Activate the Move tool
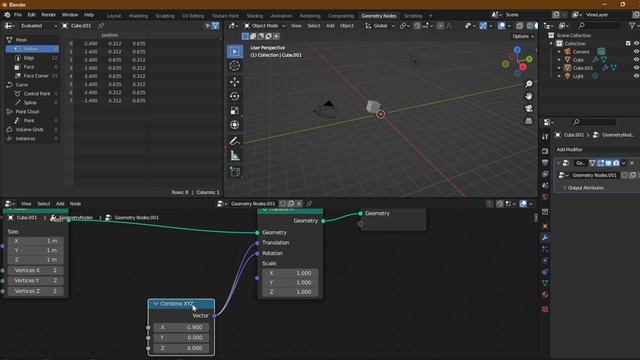 [x=235, y=82]
